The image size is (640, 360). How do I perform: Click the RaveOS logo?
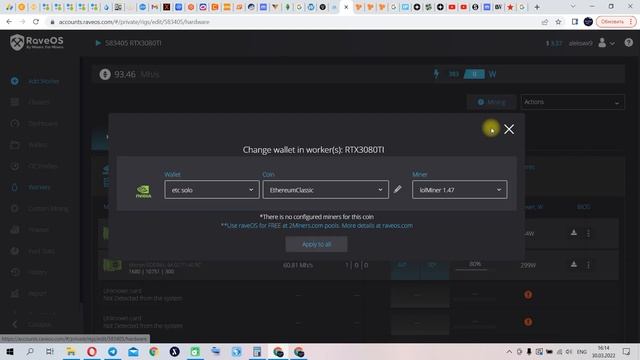(37, 42)
